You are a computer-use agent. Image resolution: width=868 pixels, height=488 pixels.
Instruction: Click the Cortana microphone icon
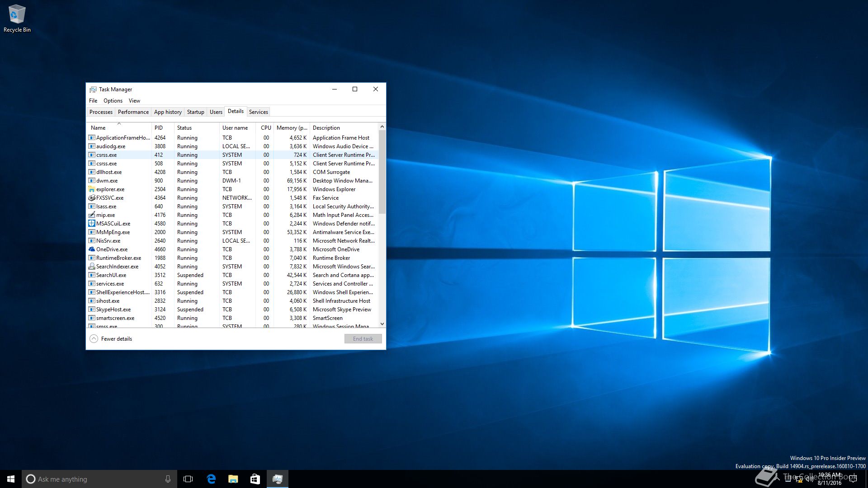[x=168, y=479]
